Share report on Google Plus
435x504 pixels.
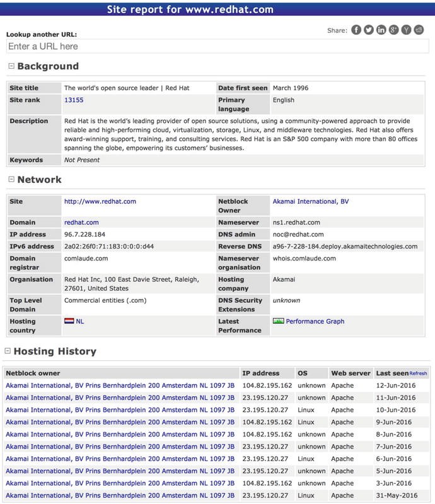[393, 30]
